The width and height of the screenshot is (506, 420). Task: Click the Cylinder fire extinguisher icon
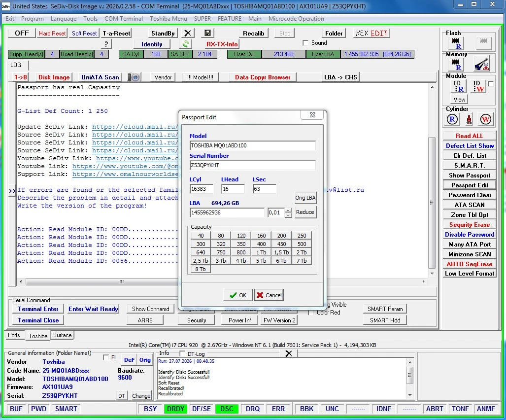pos(469,119)
